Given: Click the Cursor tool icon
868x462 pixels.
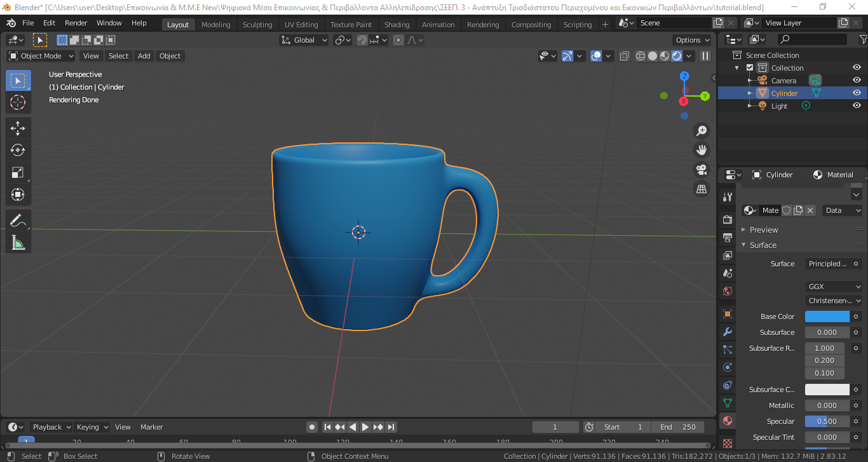Looking at the screenshot, I should pos(18,102).
